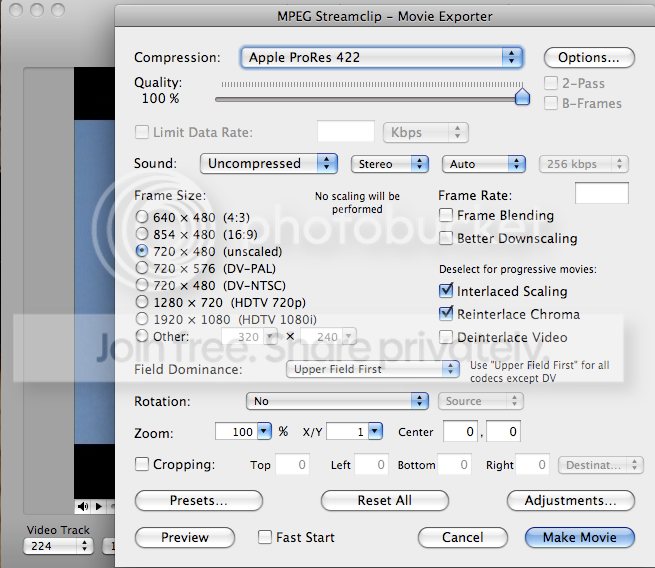Click the Make Movie button
Screen dimensions: 655x568
pos(580,537)
